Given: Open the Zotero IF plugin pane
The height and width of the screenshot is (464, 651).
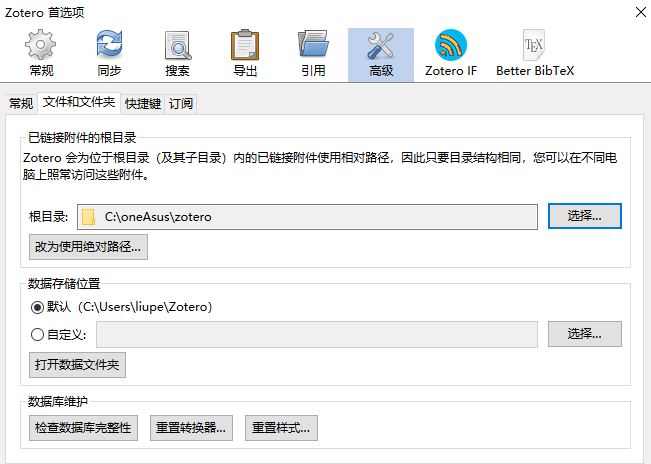Looking at the screenshot, I should point(450,54).
